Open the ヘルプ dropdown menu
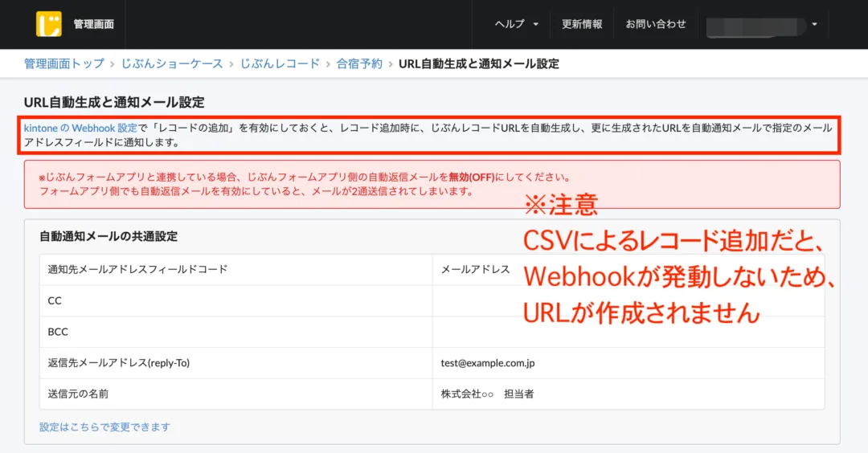Screen dimensions: 868x453 coord(516,24)
